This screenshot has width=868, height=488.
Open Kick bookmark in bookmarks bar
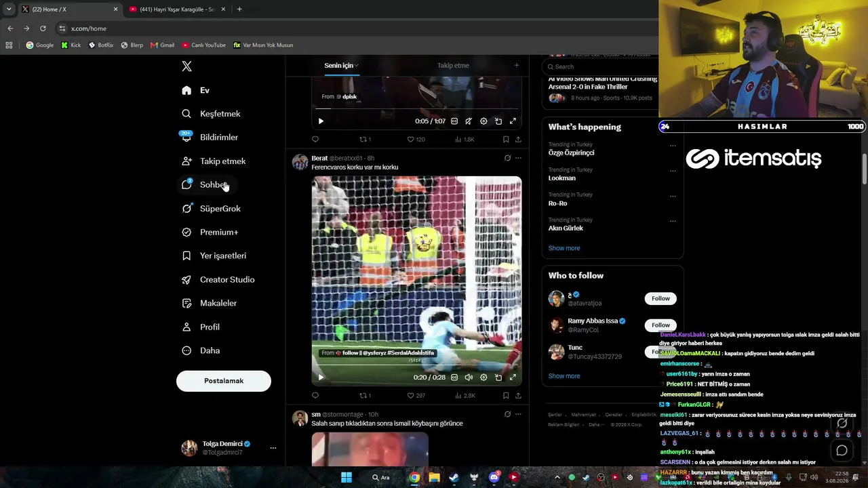click(71, 45)
